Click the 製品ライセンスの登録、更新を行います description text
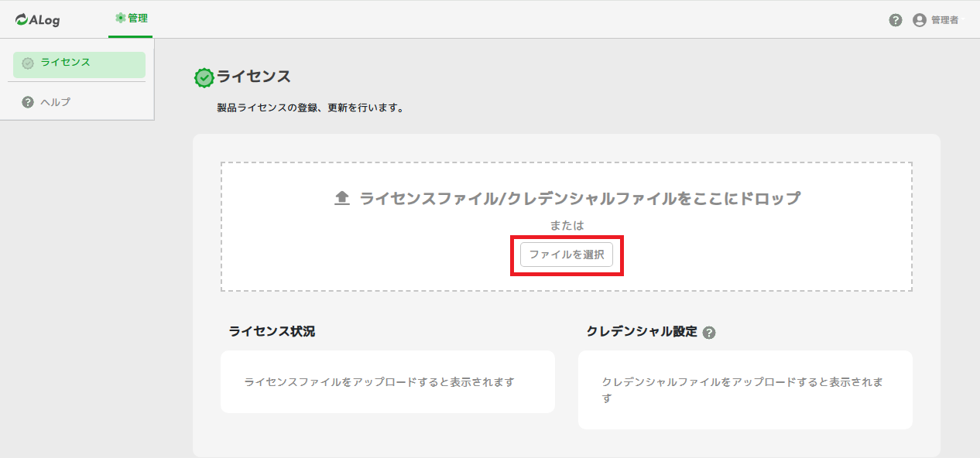The height and width of the screenshot is (458, 980). click(x=310, y=108)
